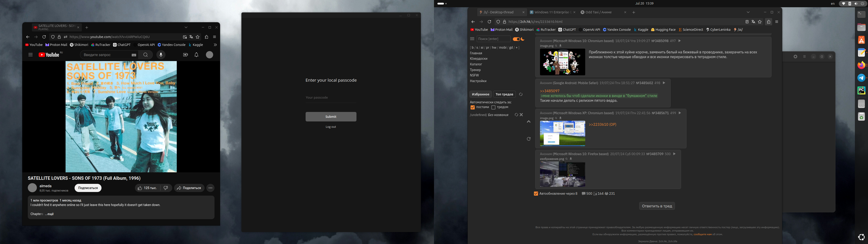Screen dimensions: 868x244
Task: Select the 'Топ тредов' tab
Action: click(504, 94)
